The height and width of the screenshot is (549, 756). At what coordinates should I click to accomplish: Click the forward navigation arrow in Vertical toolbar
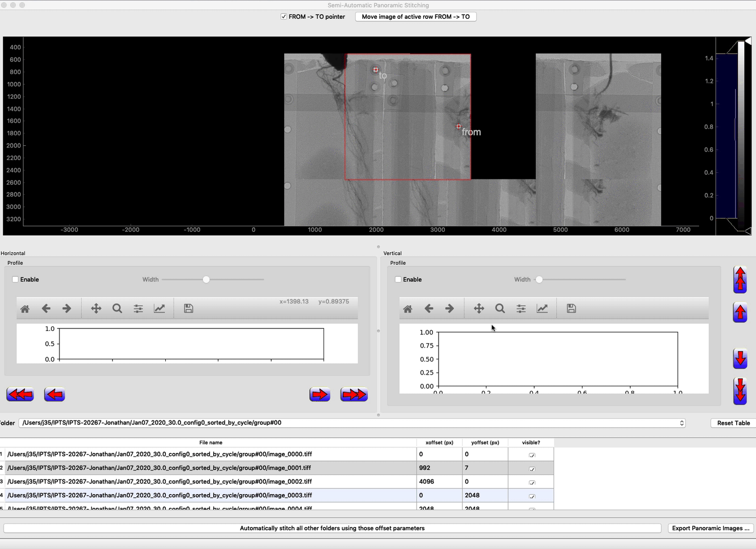(450, 308)
